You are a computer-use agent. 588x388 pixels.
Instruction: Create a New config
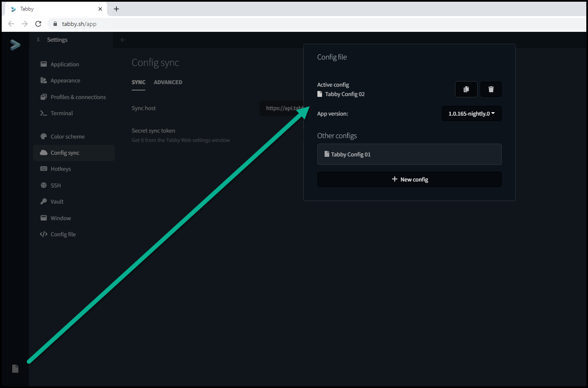409,179
